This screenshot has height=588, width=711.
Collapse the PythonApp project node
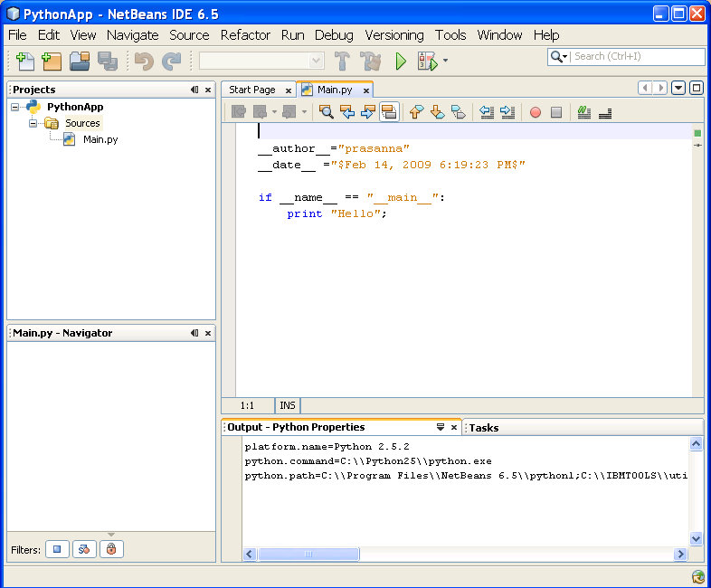point(15,107)
